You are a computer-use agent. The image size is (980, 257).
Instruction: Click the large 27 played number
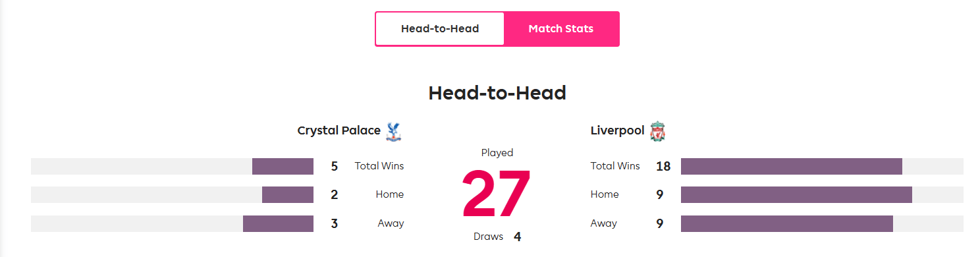point(497,194)
